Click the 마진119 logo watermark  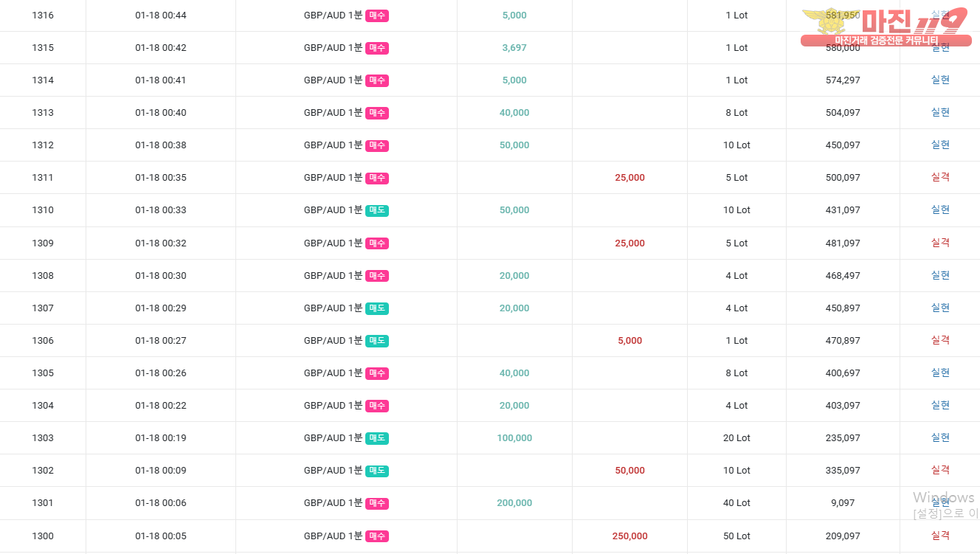click(x=884, y=27)
